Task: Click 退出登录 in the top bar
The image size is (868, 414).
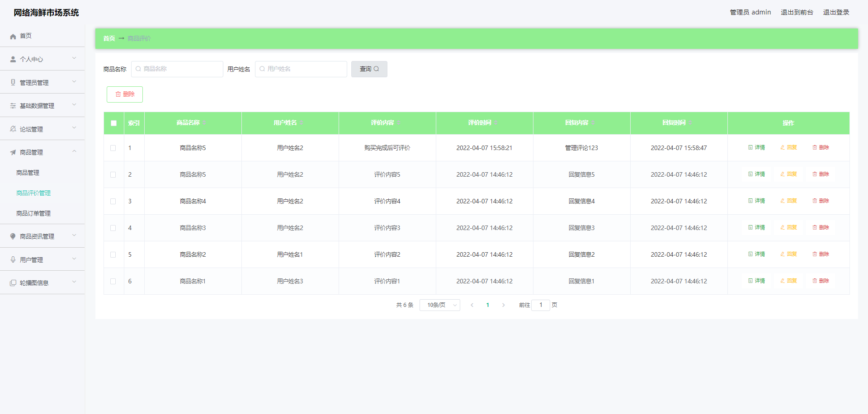Action: [836, 12]
